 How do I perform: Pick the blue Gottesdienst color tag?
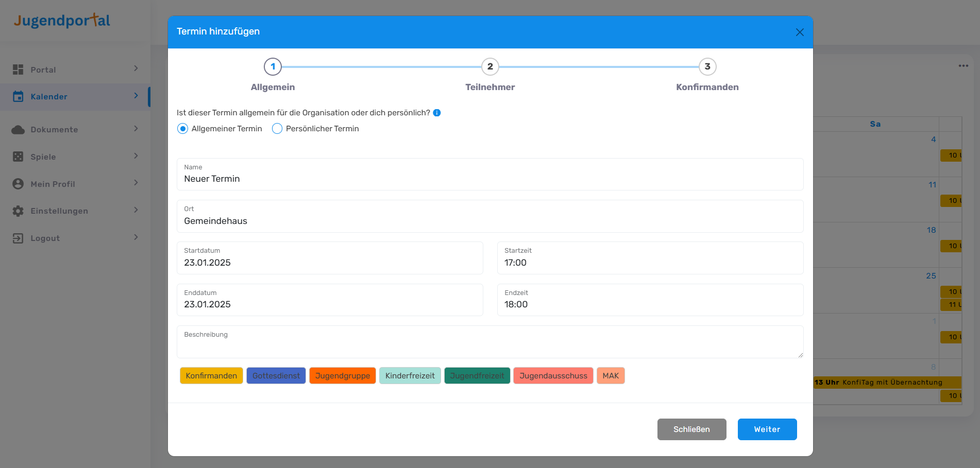point(276,376)
